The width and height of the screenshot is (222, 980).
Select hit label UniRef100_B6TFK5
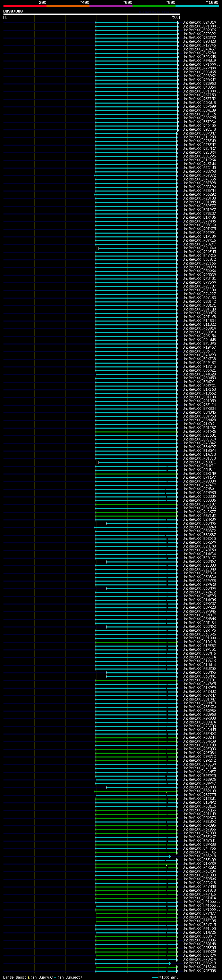(x=199, y=114)
